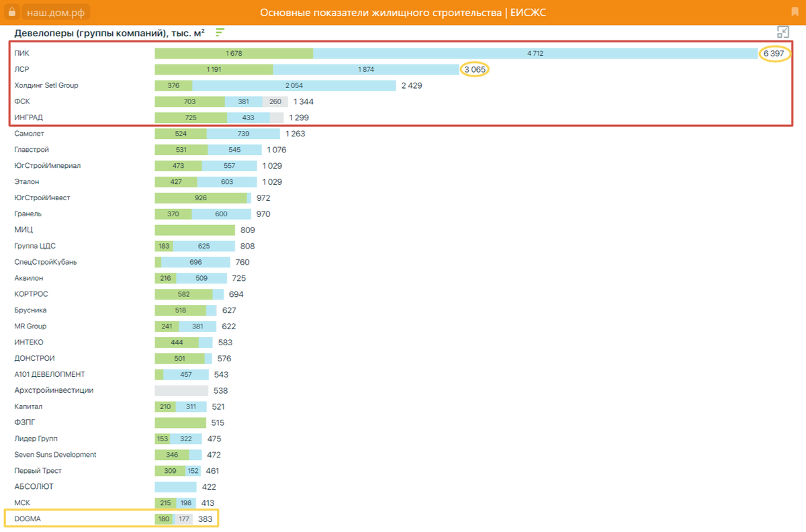Click the наш.дом.рф address field
Screen dimensions: 806x532
56,13
